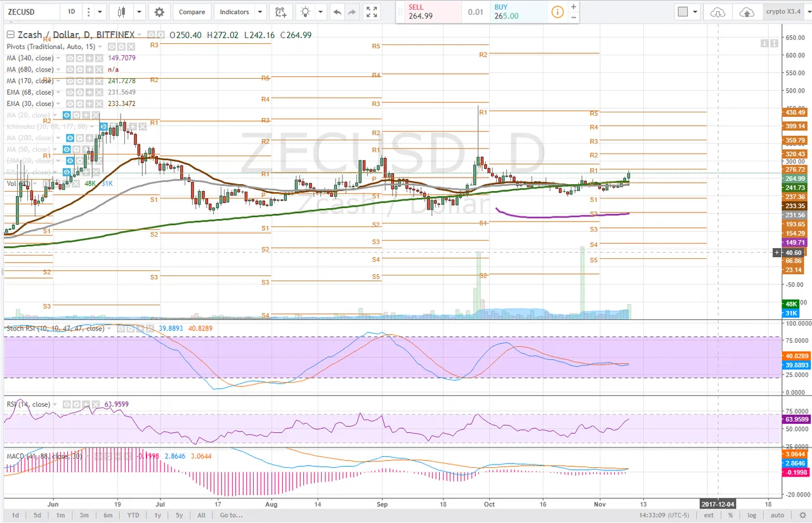Select the YTD time range
This screenshot has width=812, height=523.
coord(133,515)
